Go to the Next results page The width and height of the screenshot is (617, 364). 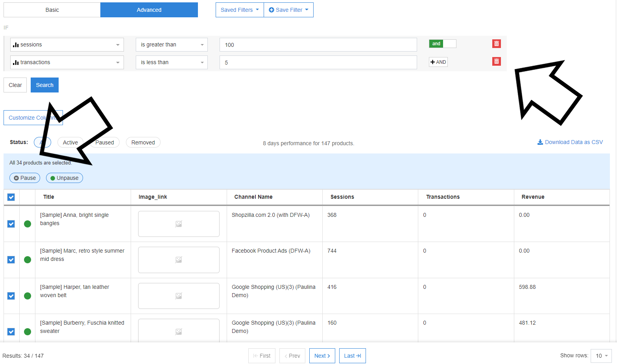click(x=322, y=356)
